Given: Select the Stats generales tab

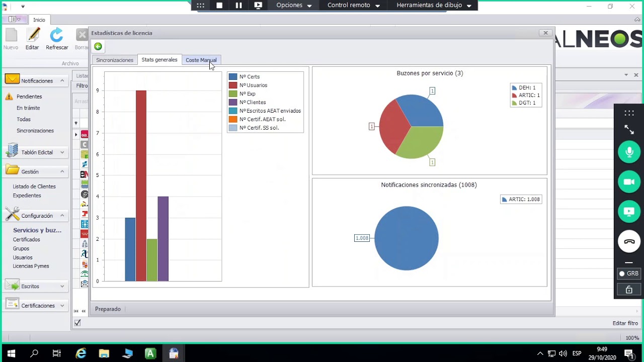Looking at the screenshot, I should (x=159, y=59).
